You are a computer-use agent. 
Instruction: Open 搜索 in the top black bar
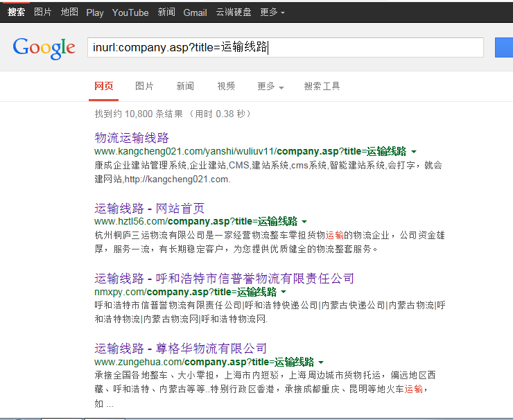pos(16,12)
